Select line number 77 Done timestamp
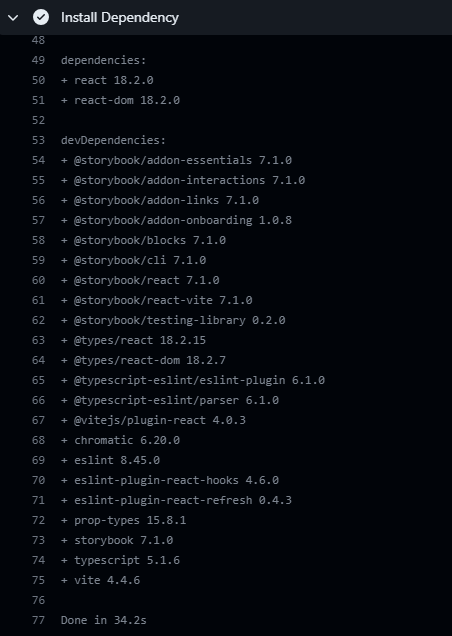Image resolution: width=452 pixels, height=636 pixels. coord(38,620)
